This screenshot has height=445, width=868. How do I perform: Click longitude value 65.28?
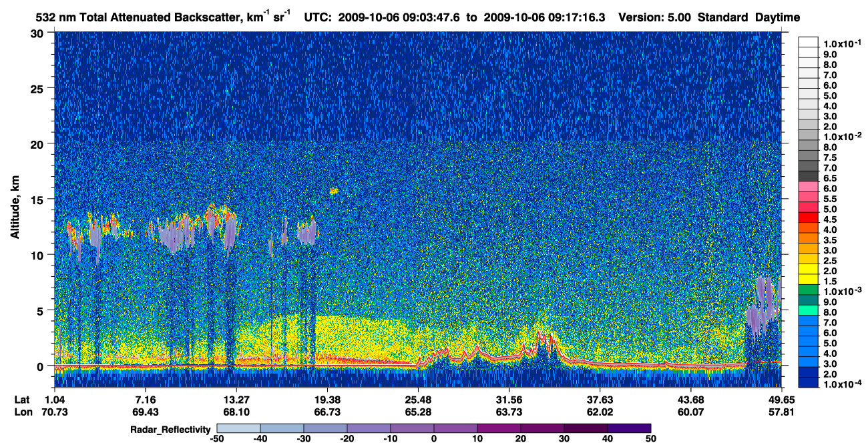click(418, 412)
